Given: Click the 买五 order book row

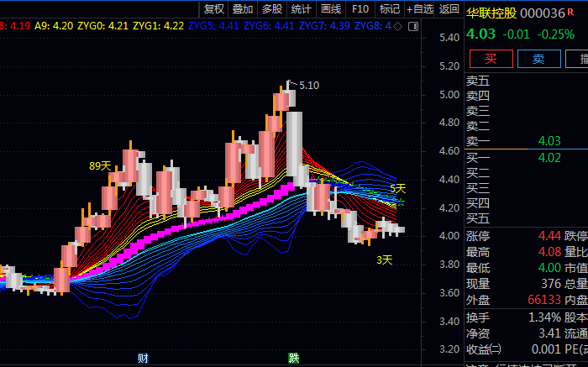Looking at the screenshot, I should 526,218.
